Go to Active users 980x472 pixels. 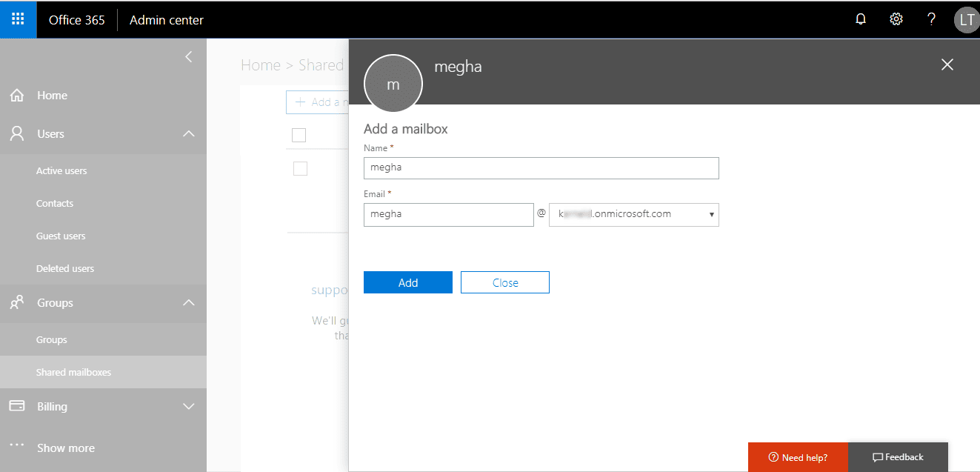pos(61,171)
